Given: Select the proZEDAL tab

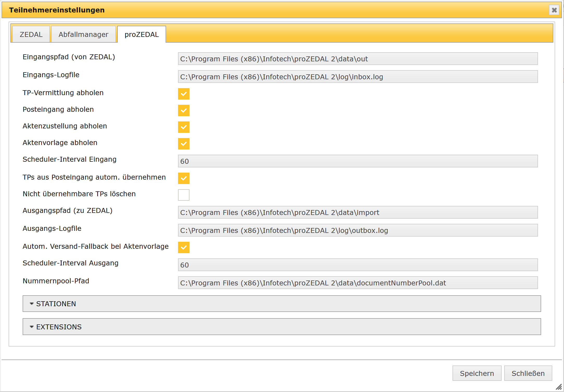Looking at the screenshot, I should click(x=142, y=34).
